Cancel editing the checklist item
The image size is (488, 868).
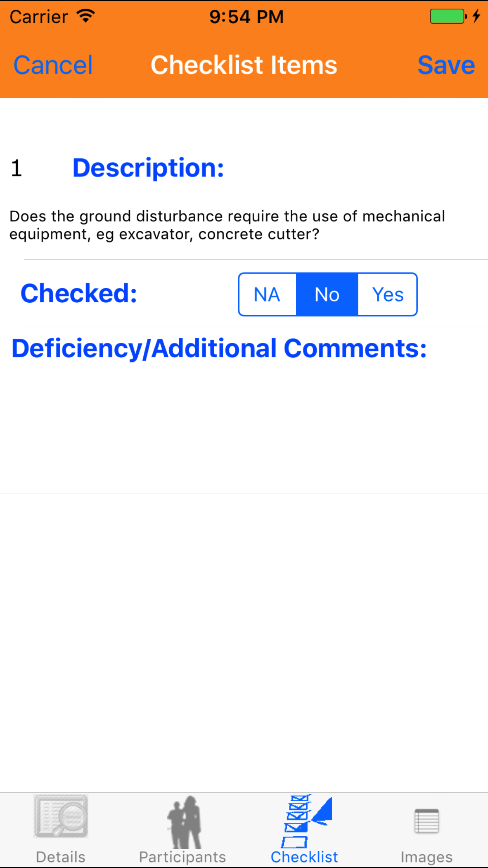[53, 65]
